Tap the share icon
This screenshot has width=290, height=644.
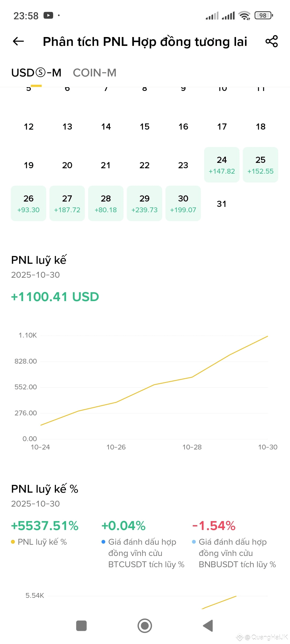point(271,41)
